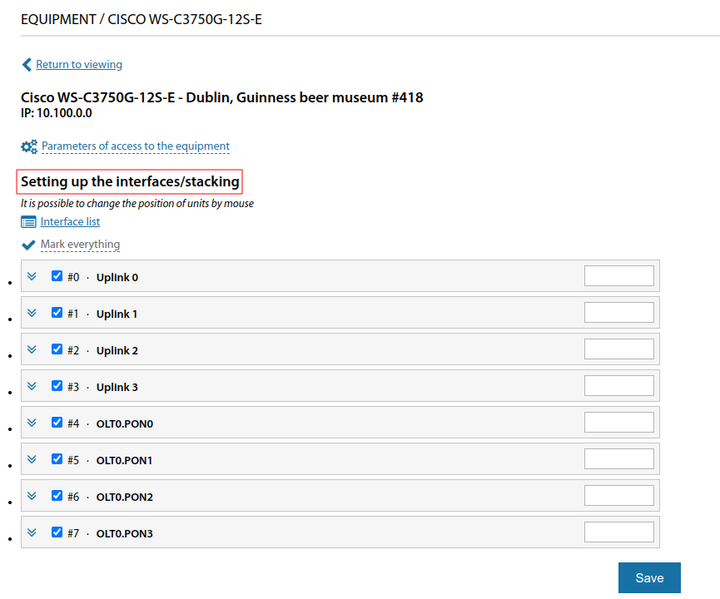Click the list icon beside Interface list
Viewport: 720px width, 599px height.
29,222
